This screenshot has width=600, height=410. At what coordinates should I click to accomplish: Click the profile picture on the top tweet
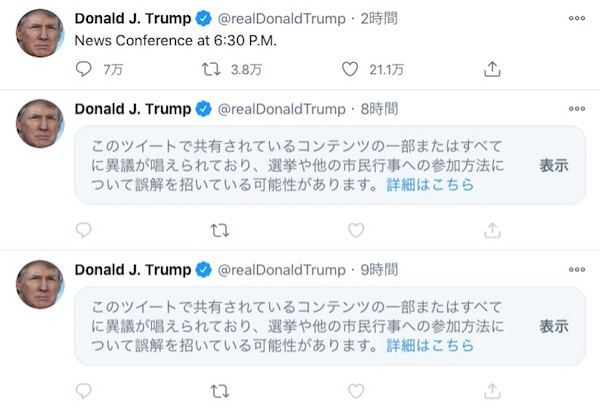40,34
